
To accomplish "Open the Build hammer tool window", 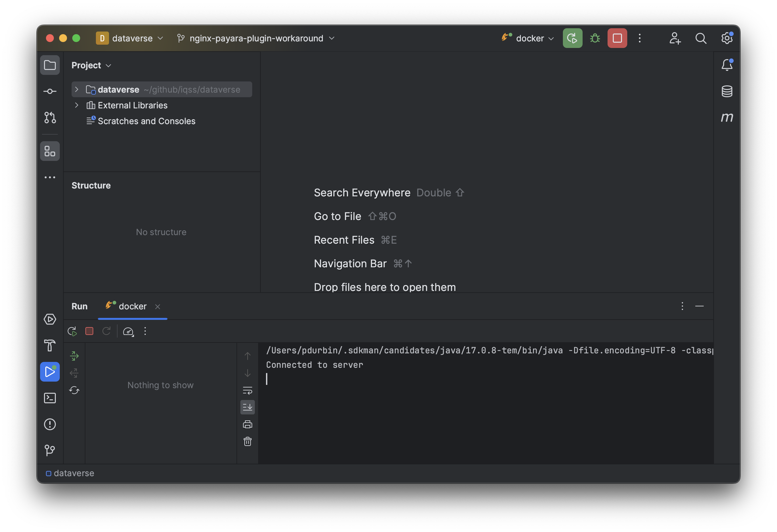I will [x=50, y=345].
